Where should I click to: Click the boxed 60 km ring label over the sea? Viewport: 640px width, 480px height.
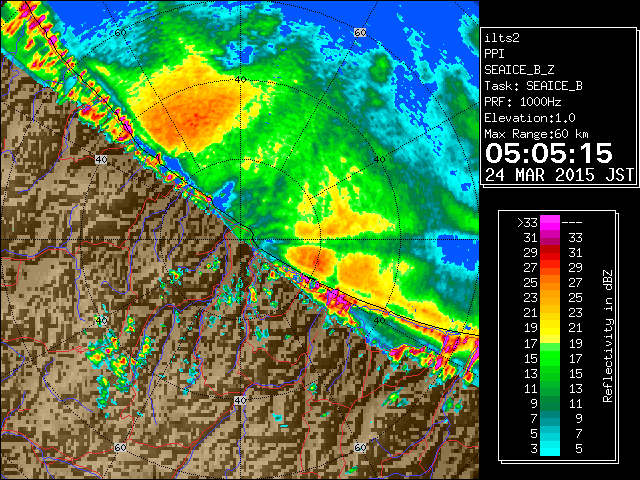pos(360,32)
